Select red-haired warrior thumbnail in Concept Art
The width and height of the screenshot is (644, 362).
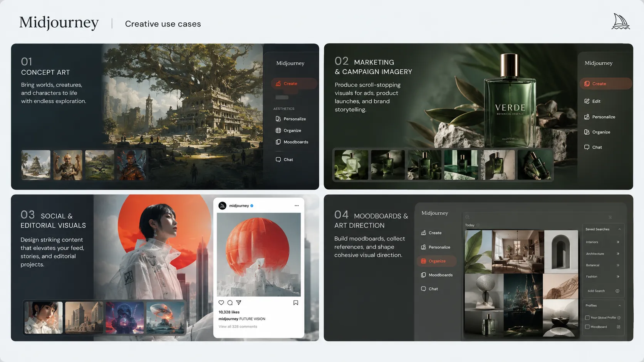tap(132, 165)
